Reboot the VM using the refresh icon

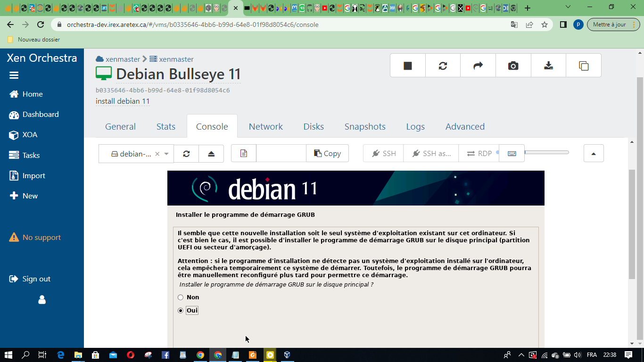click(443, 66)
